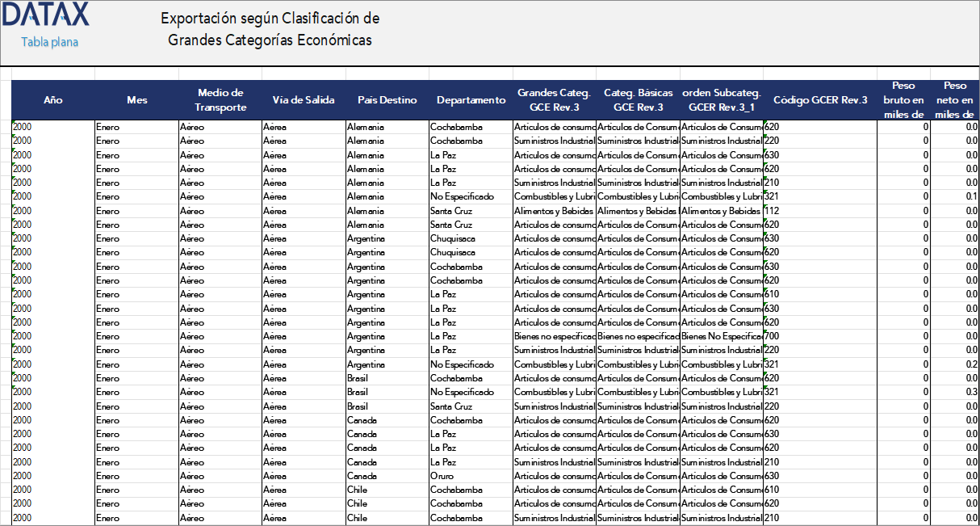Click the Via de Salida header
980x526 pixels.
[304, 100]
